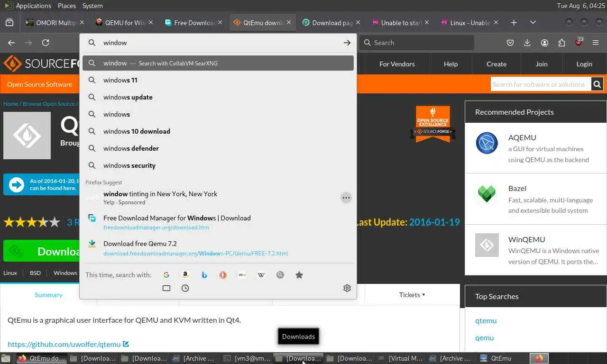Screen dimensions: 607x364
Task: Search with DuckDuckGo one-off engine icon
Action: point(223,275)
